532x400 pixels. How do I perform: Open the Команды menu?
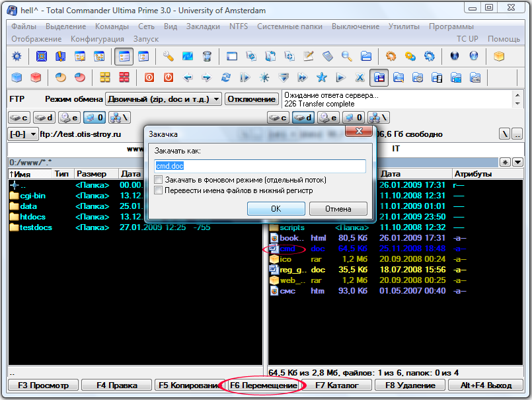[x=112, y=26]
